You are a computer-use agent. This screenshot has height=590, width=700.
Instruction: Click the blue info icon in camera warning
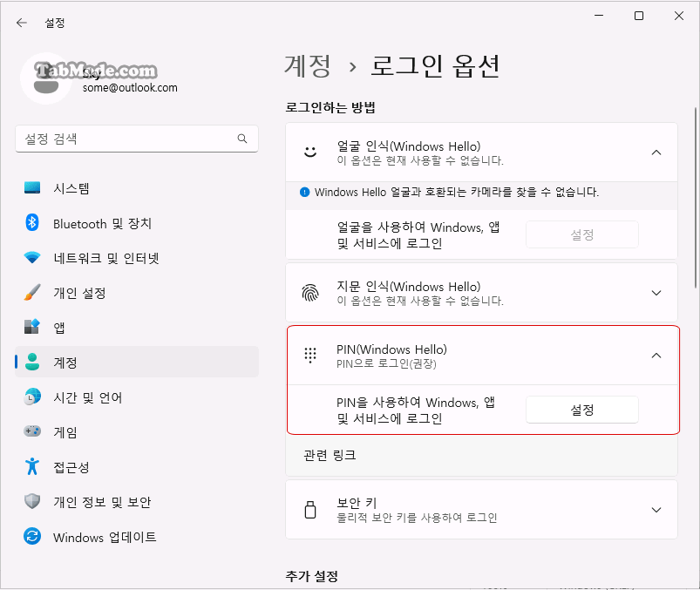tap(305, 193)
